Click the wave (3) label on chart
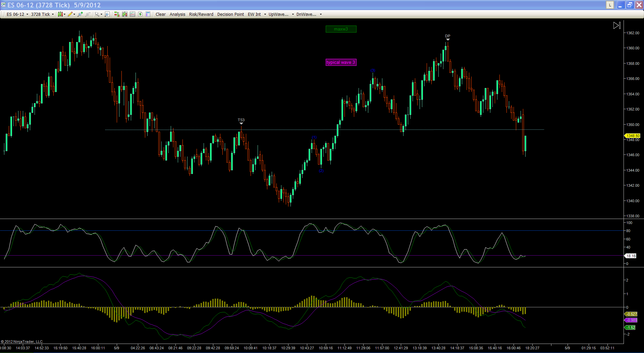The height and width of the screenshot is (353, 644). click(x=373, y=71)
